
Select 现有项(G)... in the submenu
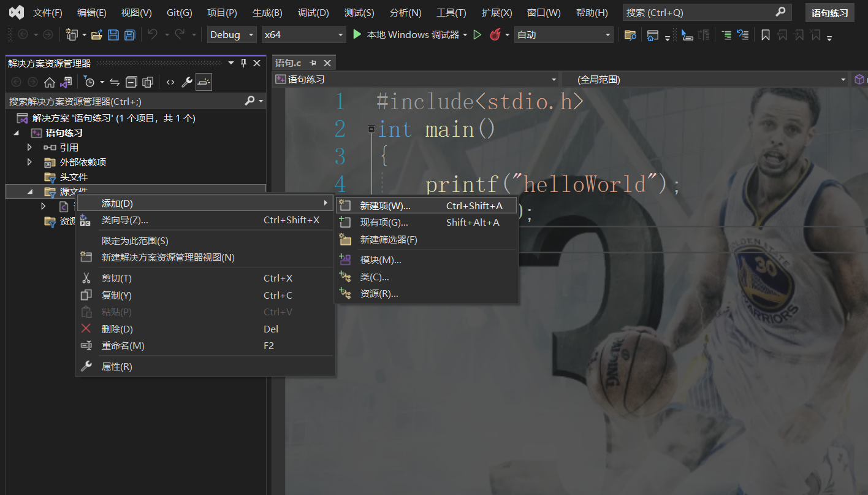tap(426, 223)
